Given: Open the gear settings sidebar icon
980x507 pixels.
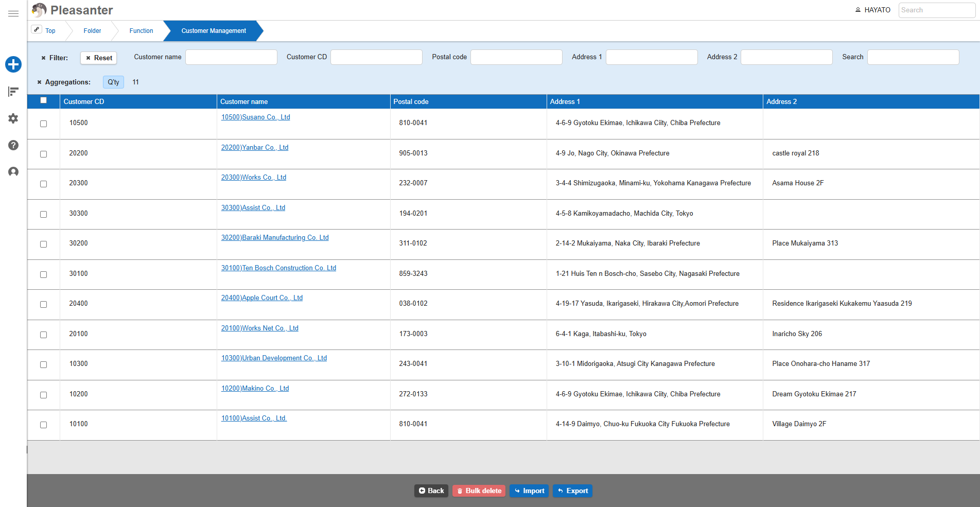Looking at the screenshot, I should (13, 118).
